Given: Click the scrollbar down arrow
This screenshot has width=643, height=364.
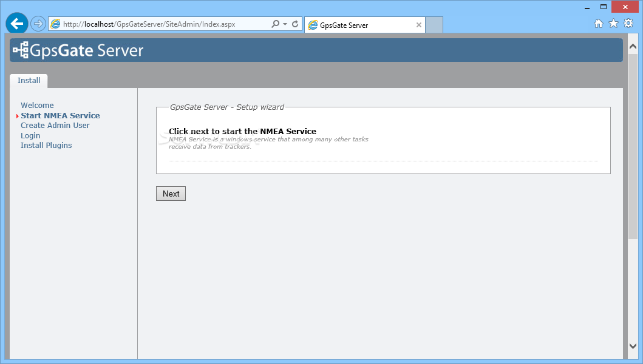Looking at the screenshot, I should (x=633, y=346).
